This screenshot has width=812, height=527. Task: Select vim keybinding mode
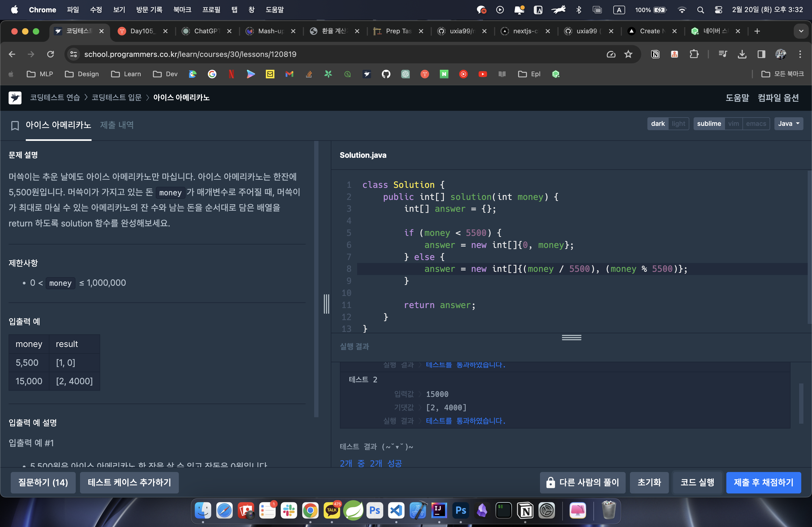click(x=733, y=124)
